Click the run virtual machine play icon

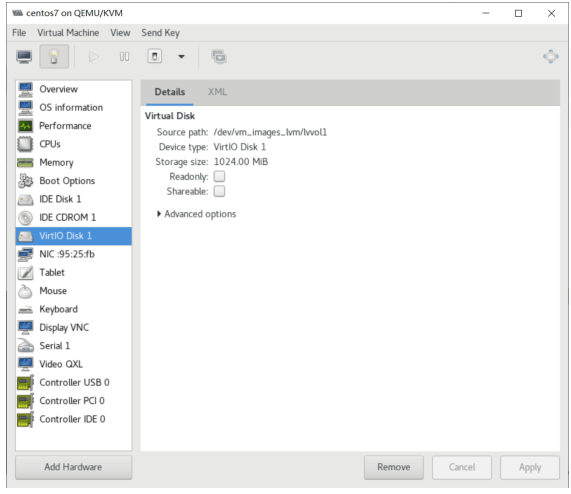pyautogui.click(x=94, y=56)
